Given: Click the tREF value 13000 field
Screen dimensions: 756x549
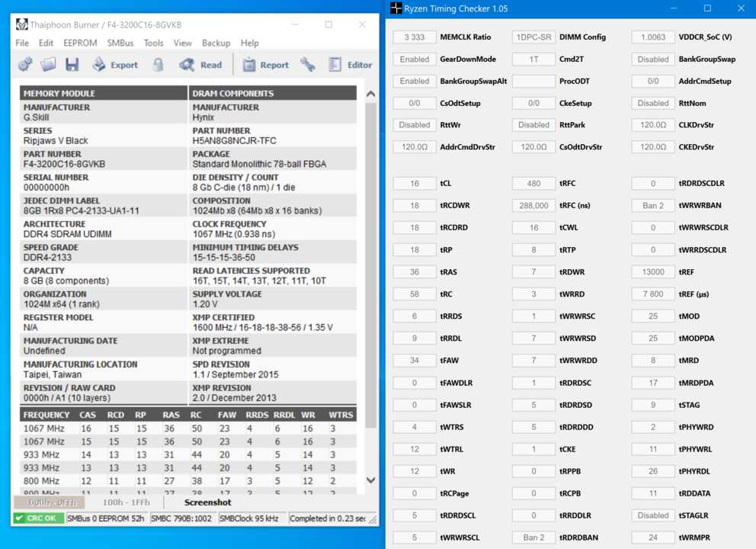Looking at the screenshot, I should click(x=653, y=272).
